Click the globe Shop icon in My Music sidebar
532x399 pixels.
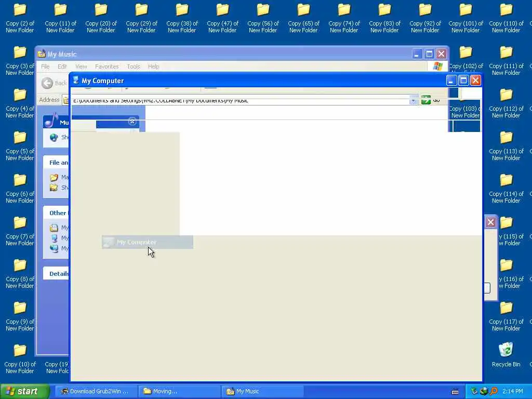click(x=54, y=137)
